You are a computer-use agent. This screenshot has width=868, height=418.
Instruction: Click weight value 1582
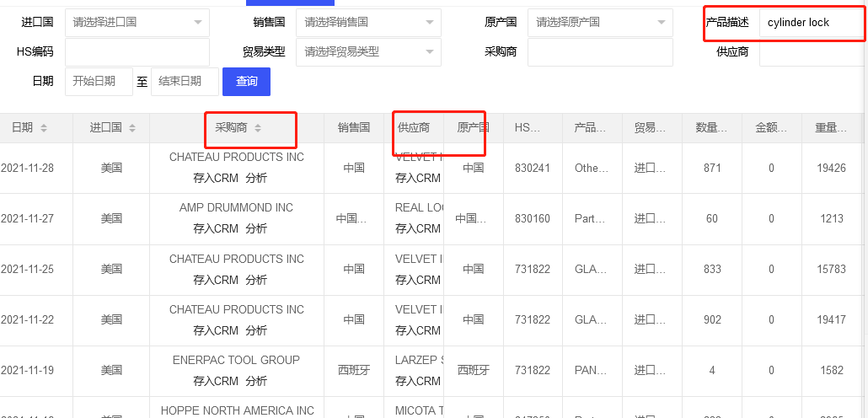click(832, 371)
